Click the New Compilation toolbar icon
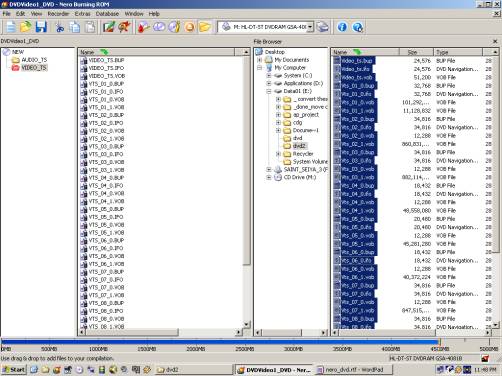Screen dimensions: 502x376 coord(11,27)
